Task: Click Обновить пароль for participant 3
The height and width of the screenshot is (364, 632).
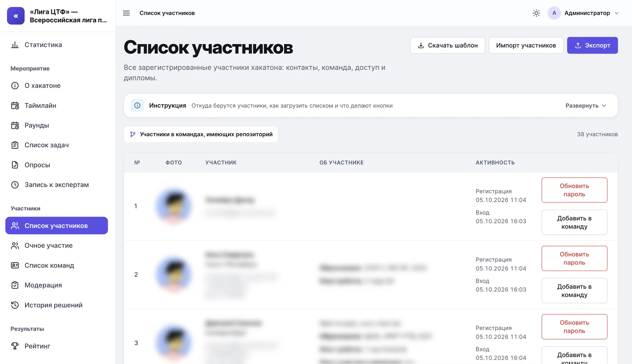Action: [x=574, y=327]
